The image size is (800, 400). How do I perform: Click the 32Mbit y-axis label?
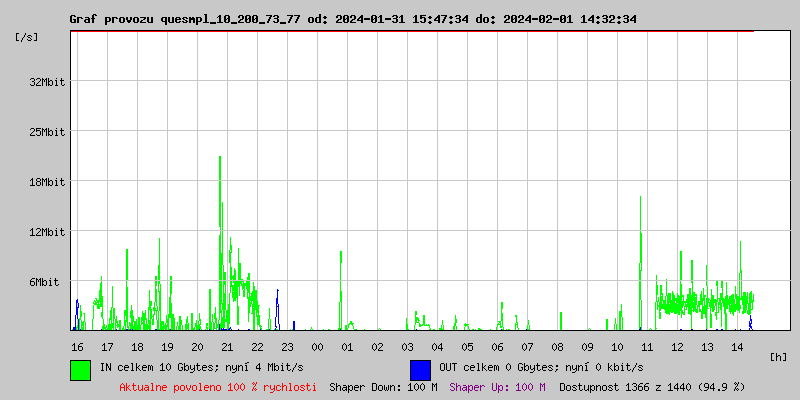[47, 81]
